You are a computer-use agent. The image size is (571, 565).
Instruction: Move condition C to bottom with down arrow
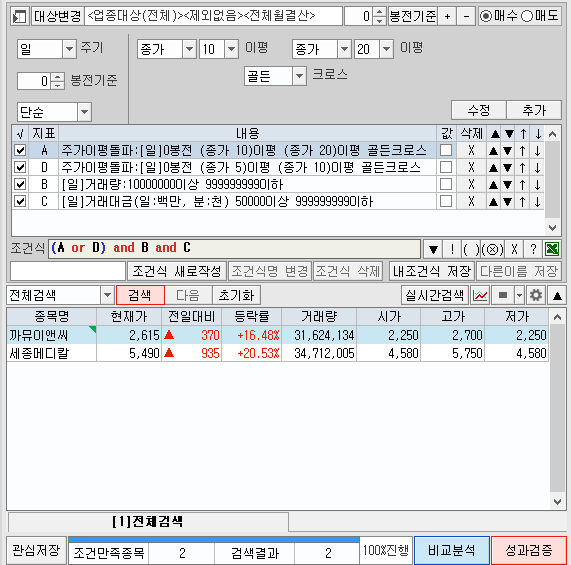(537, 202)
